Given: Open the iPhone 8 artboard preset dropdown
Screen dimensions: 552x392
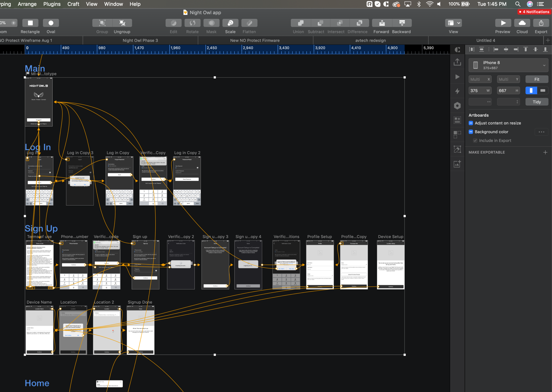Looking at the screenshot, I should (x=508, y=65).
